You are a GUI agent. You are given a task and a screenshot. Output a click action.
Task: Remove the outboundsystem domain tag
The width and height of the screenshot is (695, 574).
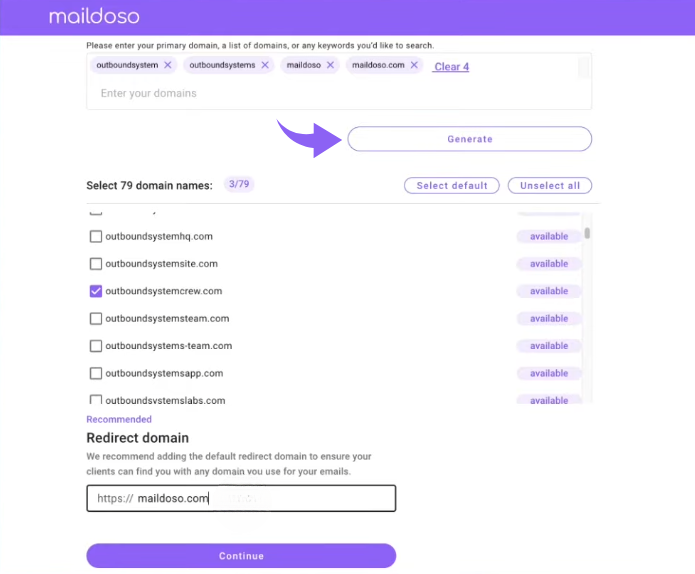click(168, 65)
